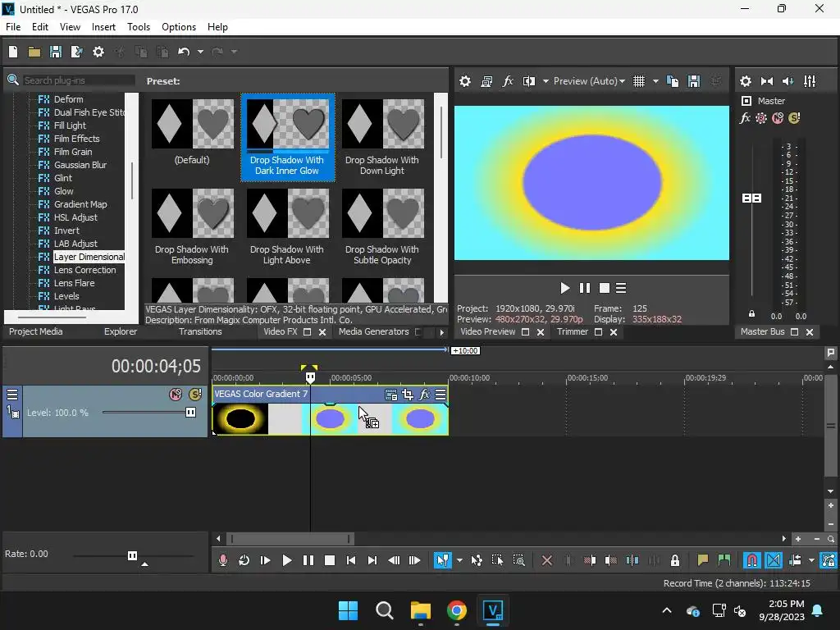840x630 pixels.
Task: Open the Tools menu
Action: click(x=139, y=27)
